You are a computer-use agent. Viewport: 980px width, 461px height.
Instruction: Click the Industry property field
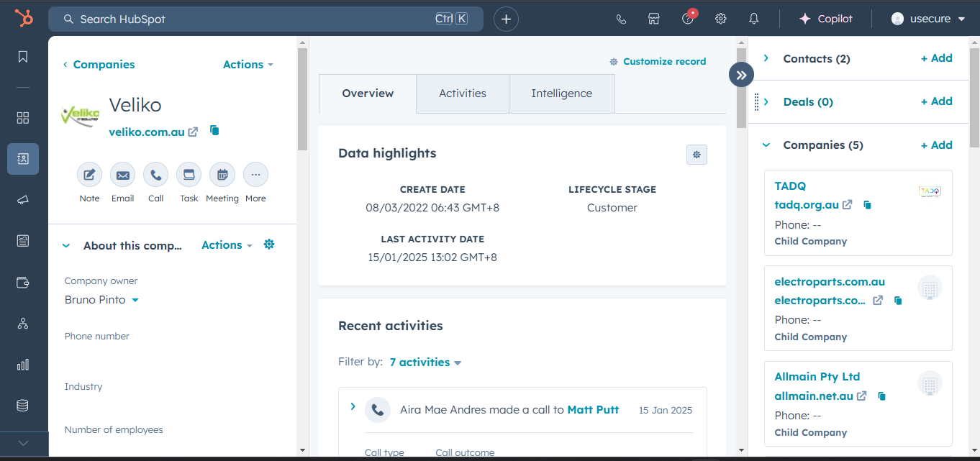tap(173, 394)
